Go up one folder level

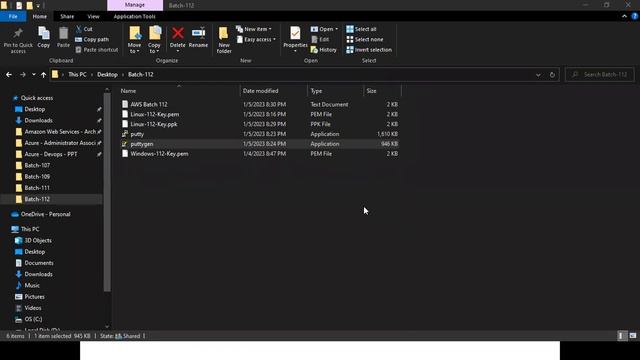coord(43,75)
